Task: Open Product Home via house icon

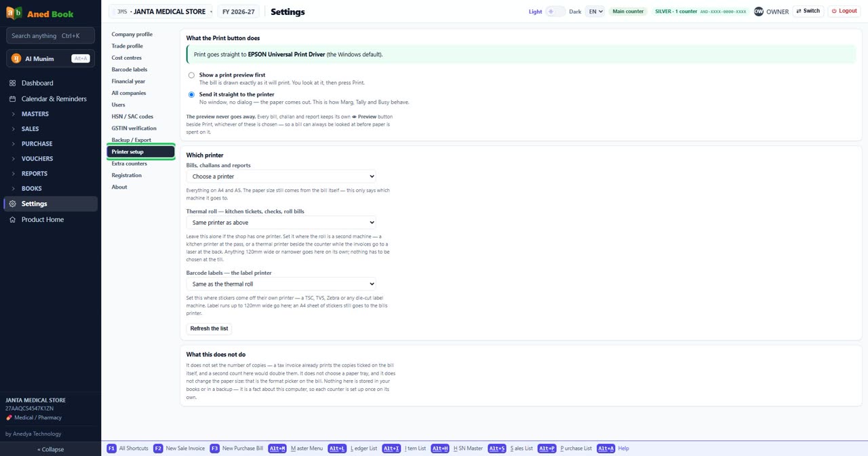Action: pyautogui.click(x=12, y=220)
